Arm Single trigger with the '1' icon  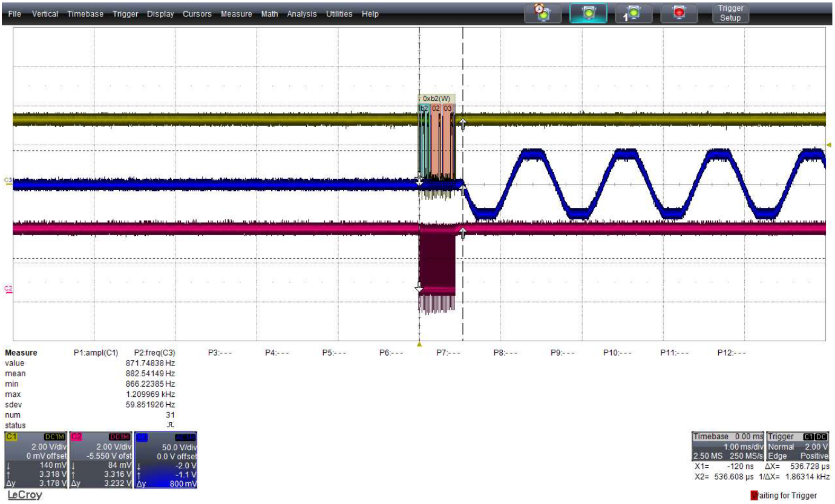coord(633,13)
